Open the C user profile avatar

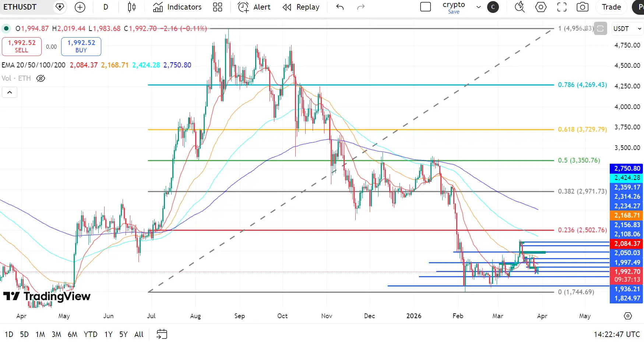point(493,7)
